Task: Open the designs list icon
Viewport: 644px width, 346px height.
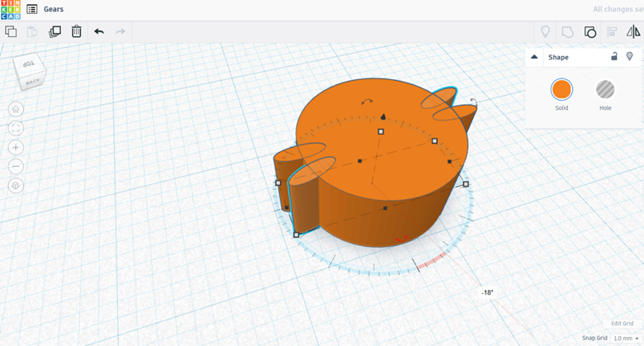Action: [x=32, y=9]
